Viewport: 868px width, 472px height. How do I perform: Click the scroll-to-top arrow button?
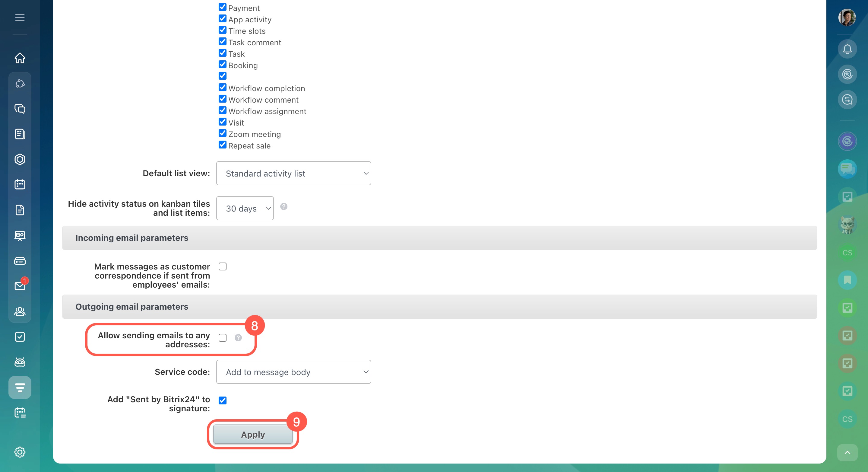point(847,452)
